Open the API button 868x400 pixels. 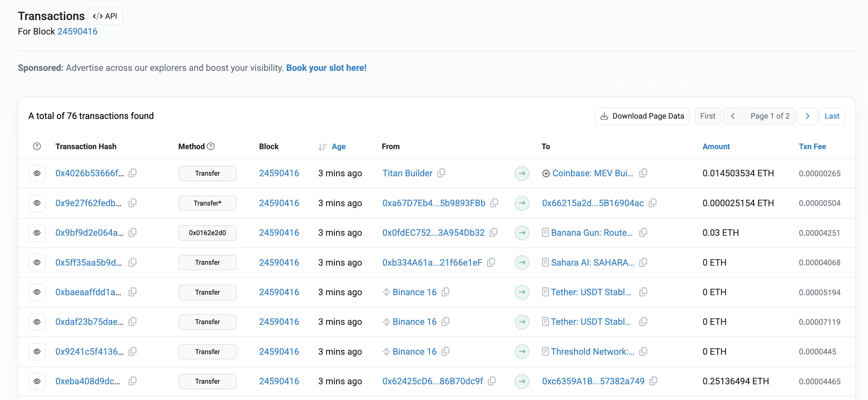[x=105, y=16]
